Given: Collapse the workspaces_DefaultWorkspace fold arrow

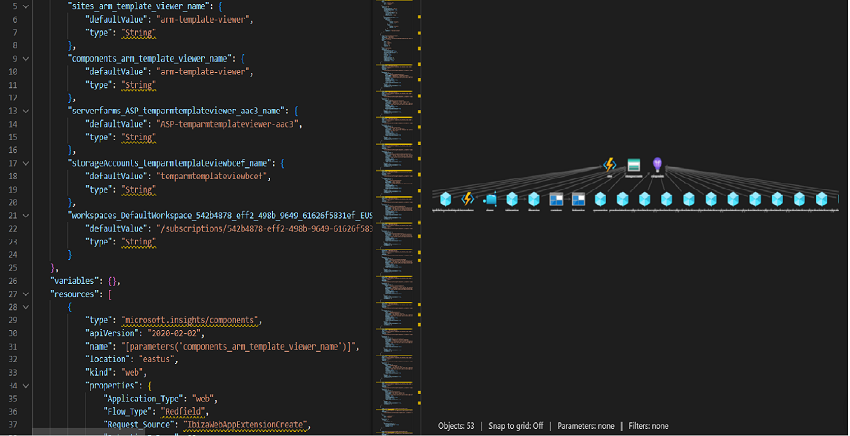Looking at the screenshot, I should pos(25,215).
